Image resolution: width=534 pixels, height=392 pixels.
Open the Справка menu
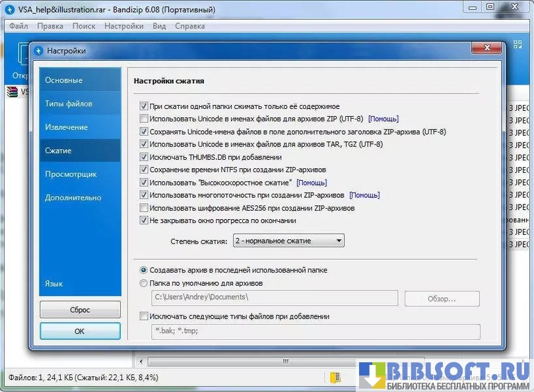click(189, 26)
